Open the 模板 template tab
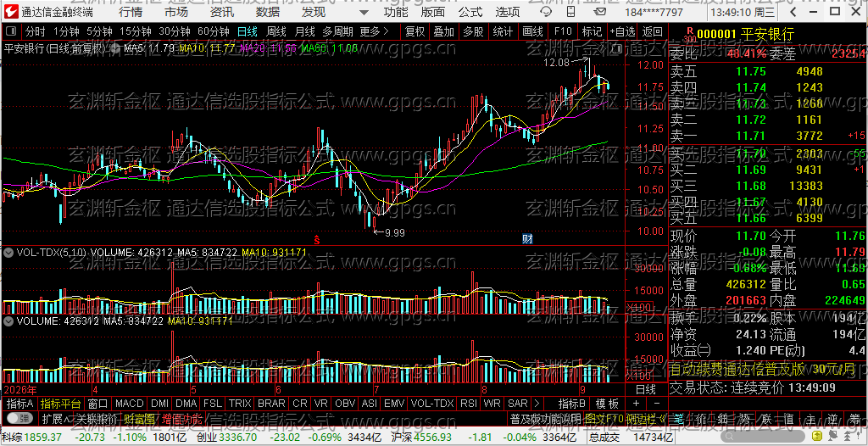The image size is (868, 446). (x=607, y=404)
